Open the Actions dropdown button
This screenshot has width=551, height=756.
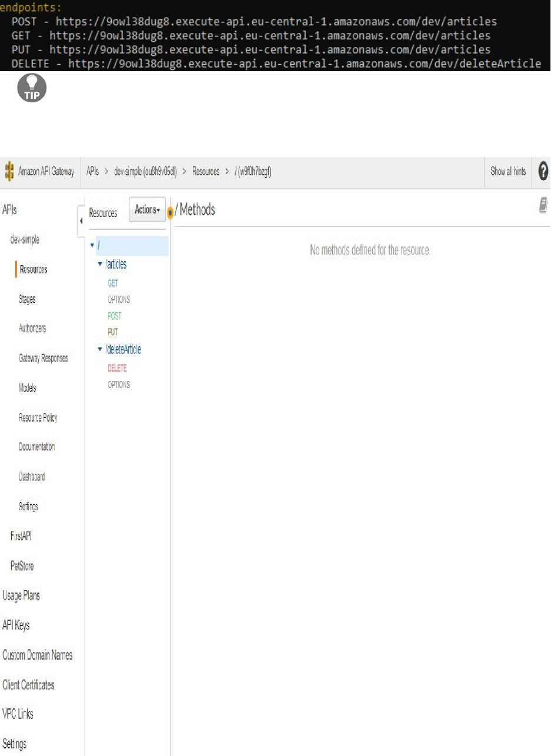(x=146, y=209)
